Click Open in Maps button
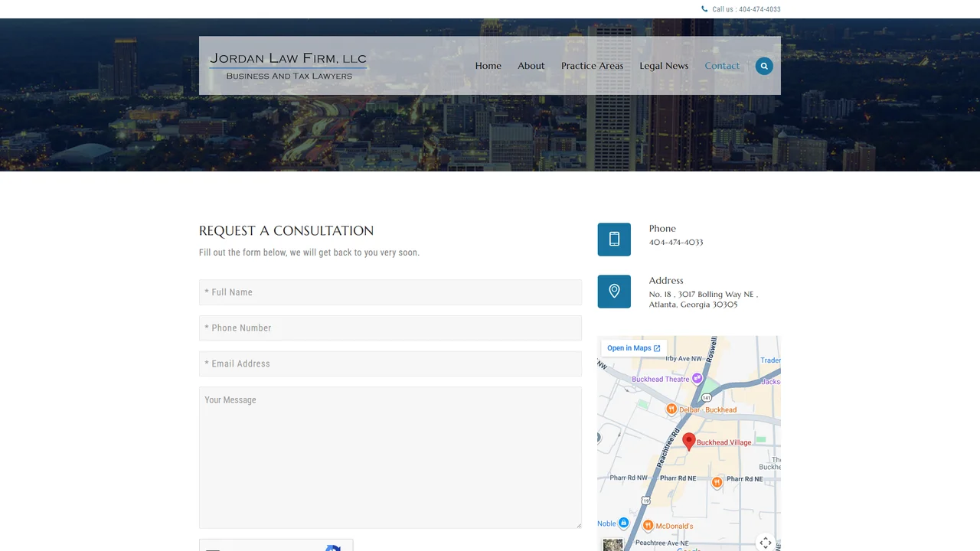This screenshot has width=980, height=551. (633, 348)
